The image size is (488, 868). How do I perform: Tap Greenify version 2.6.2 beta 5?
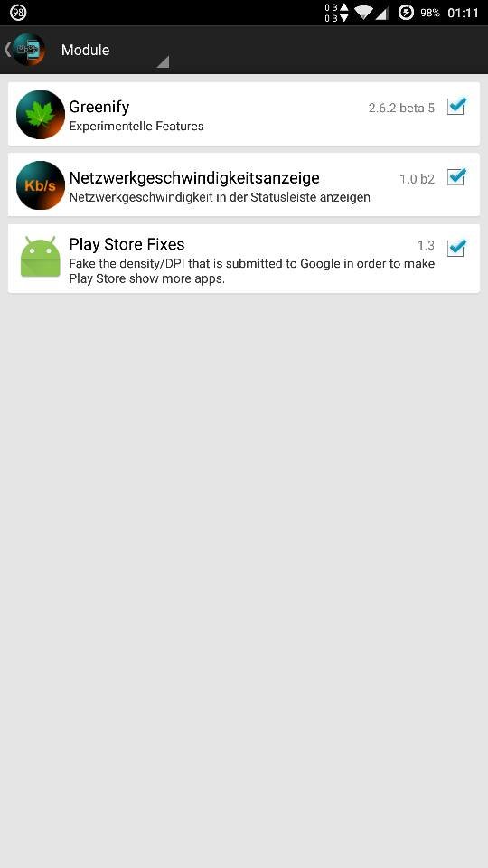click(x=401, y=108)
